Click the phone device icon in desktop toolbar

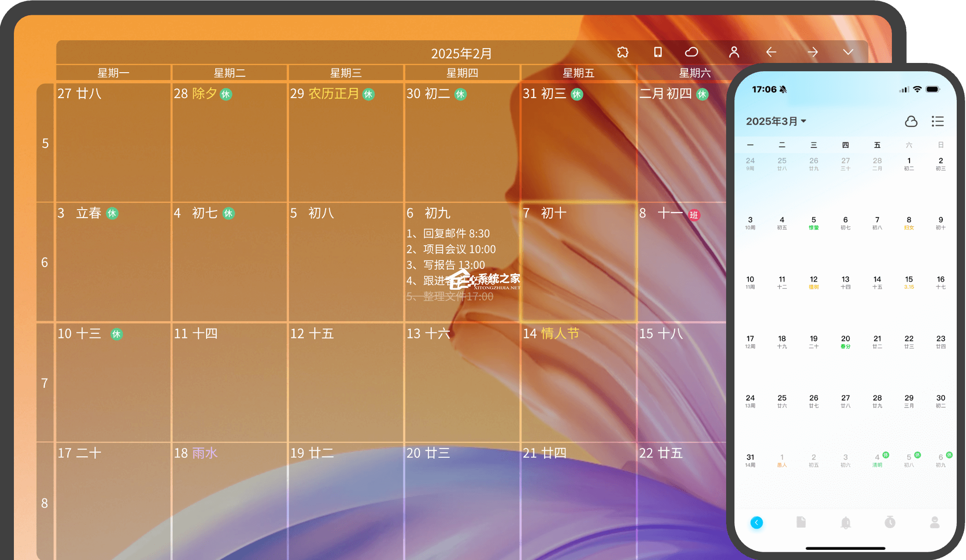pyautogui.click(x=658, y=52)
